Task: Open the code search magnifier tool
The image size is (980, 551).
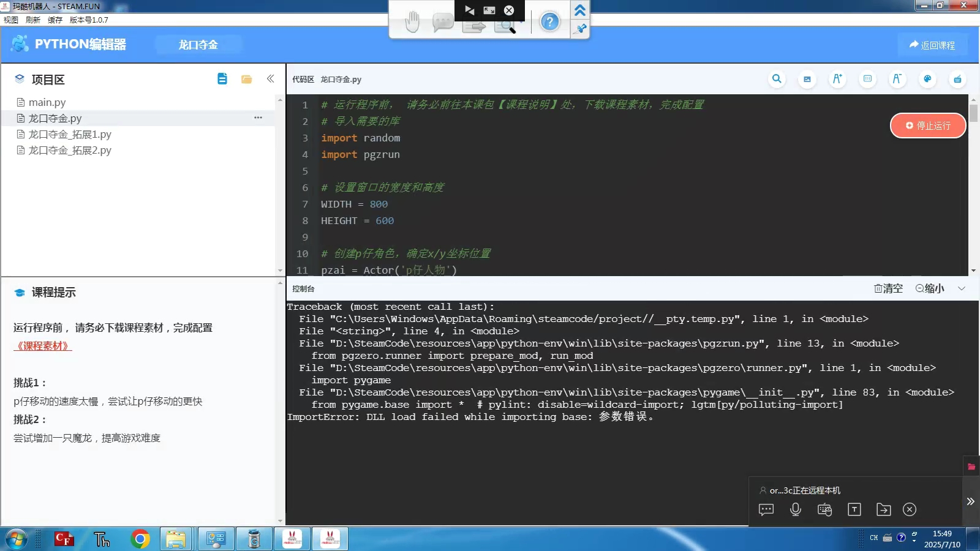Action: [777, 79]
